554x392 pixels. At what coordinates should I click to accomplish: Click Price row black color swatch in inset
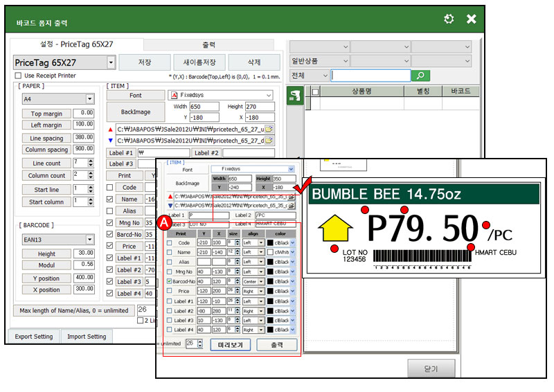click(x=270, y=292)
